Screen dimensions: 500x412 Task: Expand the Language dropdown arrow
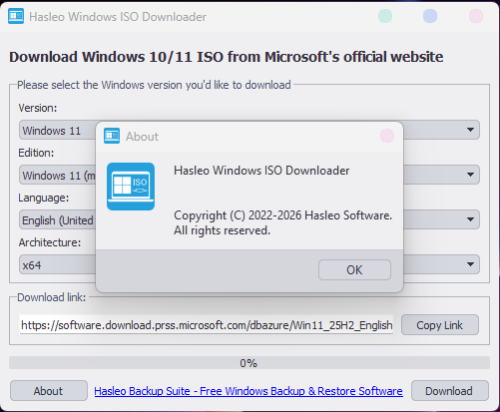tap(470, 219)
